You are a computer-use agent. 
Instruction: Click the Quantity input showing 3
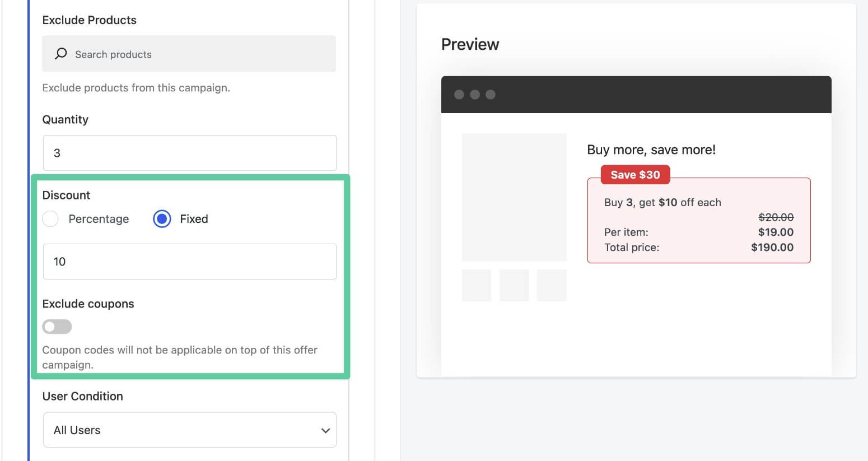point(190,153)
